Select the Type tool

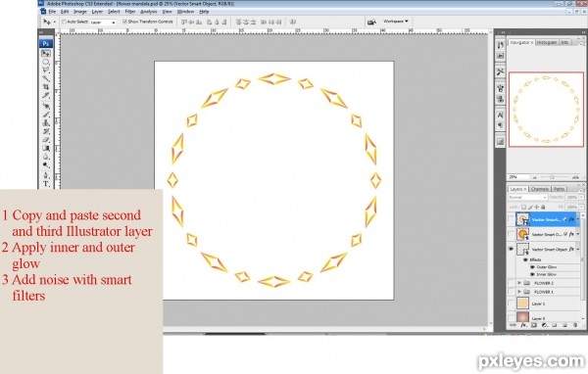(x=46, y=184)
